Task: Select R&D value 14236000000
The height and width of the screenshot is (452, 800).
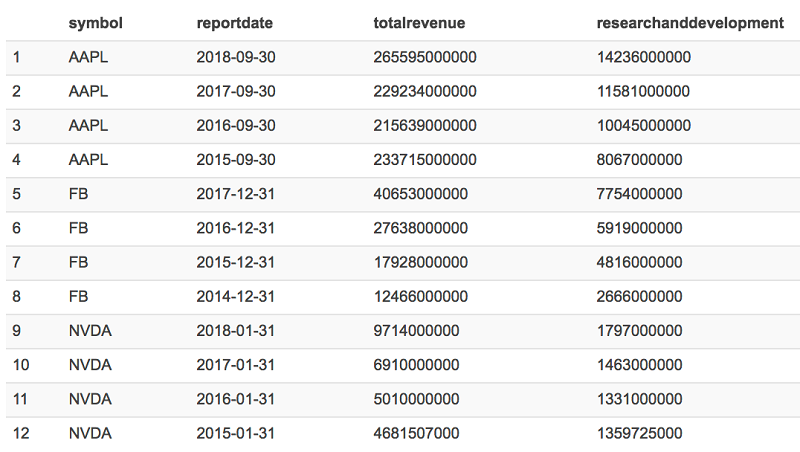Action: (x=643, y=57)
